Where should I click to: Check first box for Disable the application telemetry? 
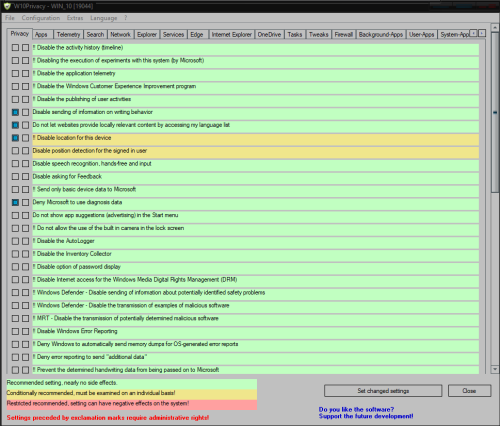pos(15,73)
